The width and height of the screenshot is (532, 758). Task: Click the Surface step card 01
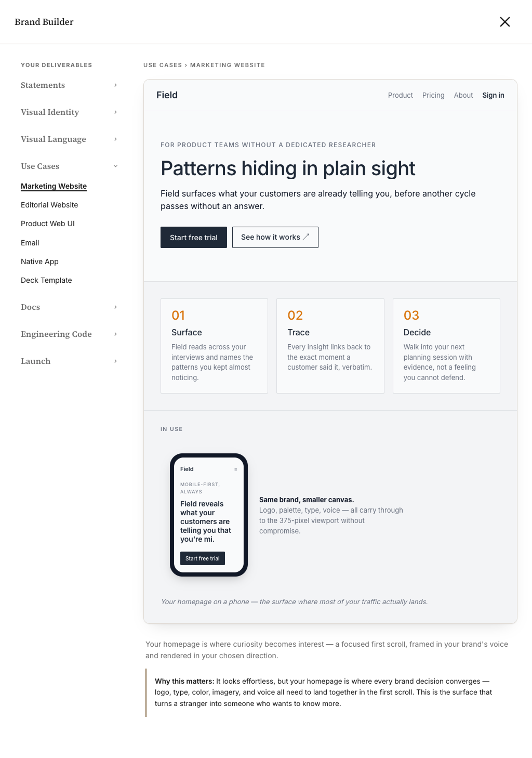pyautogui.click(x=214, y=346)
